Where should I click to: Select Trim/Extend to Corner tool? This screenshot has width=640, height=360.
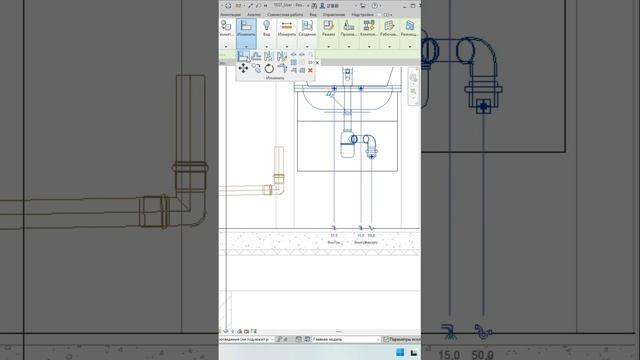pyautogui.click(x=282, y=68)
